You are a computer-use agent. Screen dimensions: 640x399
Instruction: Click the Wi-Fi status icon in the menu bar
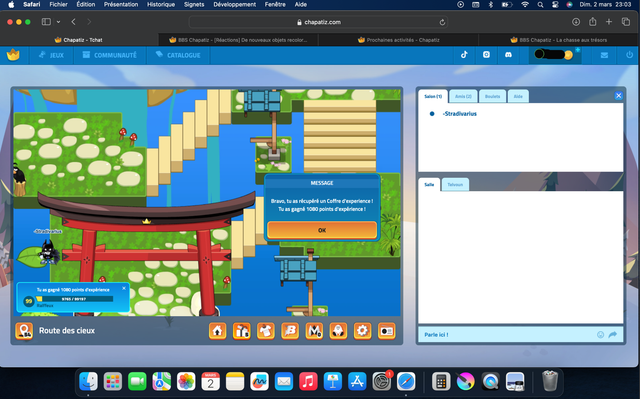click(525, 4)
